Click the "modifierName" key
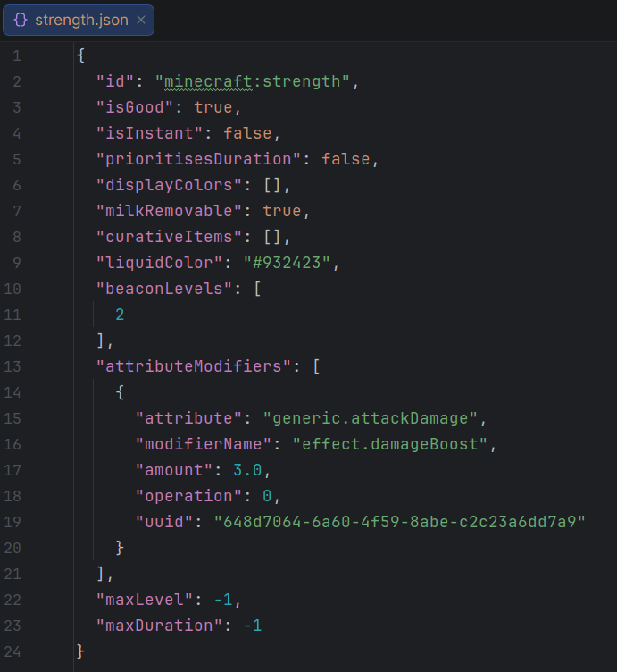Screen dimensions: 617x672 coord(204,444)
